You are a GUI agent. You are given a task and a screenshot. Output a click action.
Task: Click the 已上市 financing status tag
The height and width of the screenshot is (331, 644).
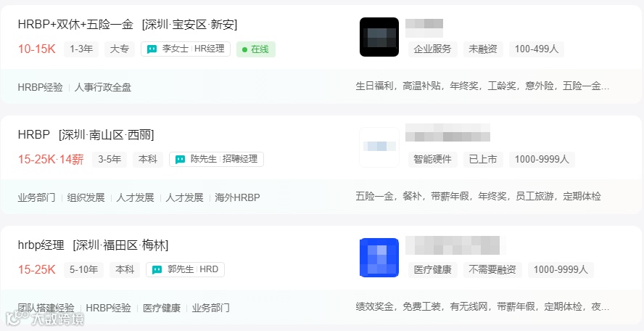coord(483,160)
